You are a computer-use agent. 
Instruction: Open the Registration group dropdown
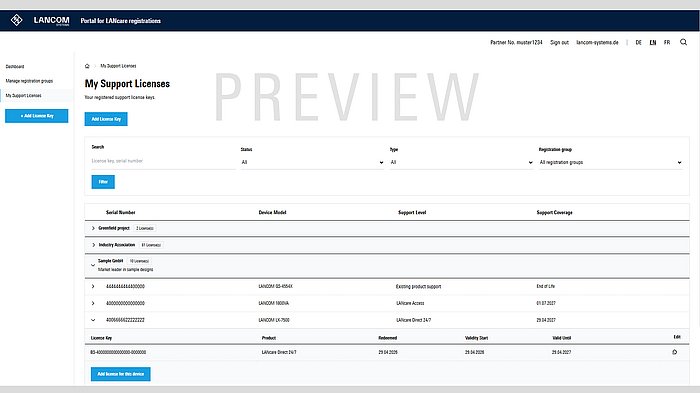tap(610, 162)
